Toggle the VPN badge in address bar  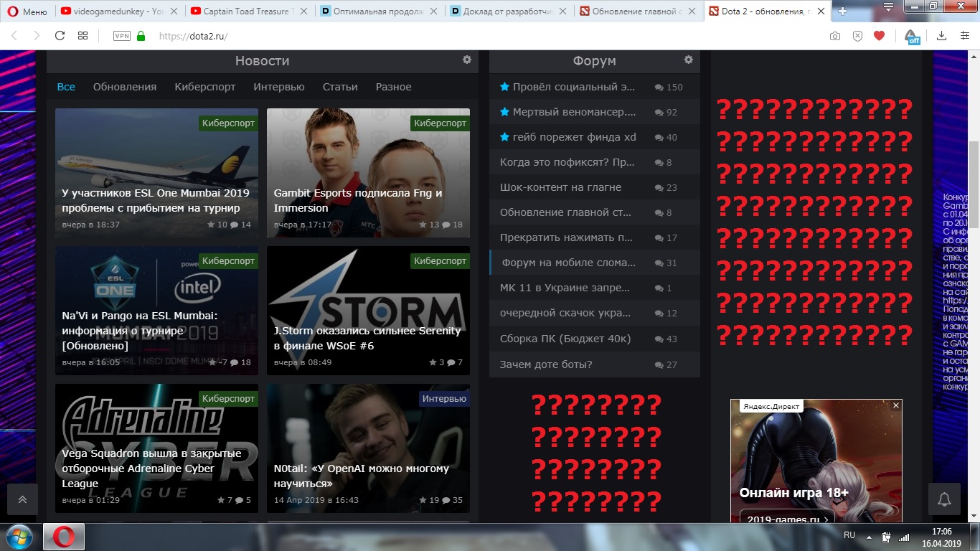click(x=121, y=36)
